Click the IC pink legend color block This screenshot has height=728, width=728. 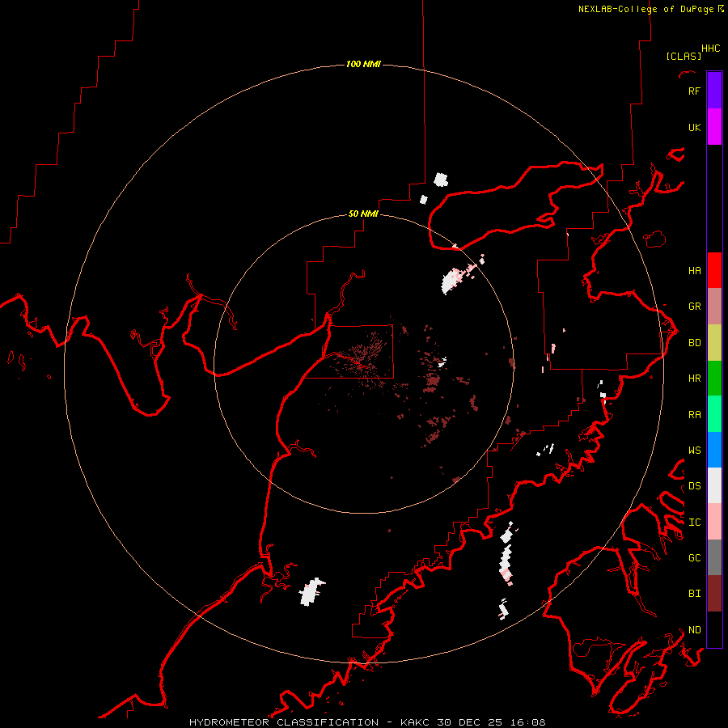click(x=714, y=522)
